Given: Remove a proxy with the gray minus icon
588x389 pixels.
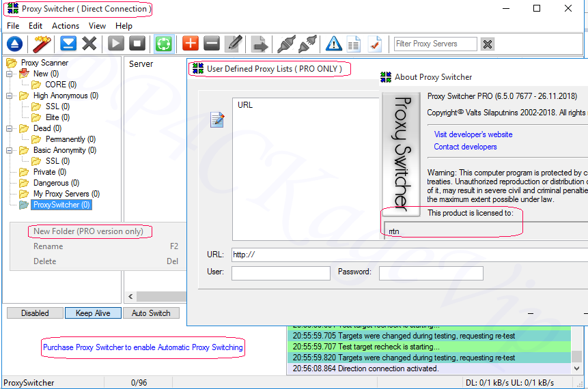Looking at the screenshot, I should 212,44.
